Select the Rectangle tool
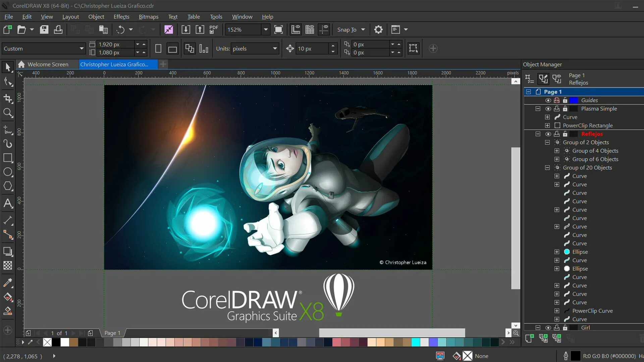Viewport: 644px width, 362px height. click(8, 158)
